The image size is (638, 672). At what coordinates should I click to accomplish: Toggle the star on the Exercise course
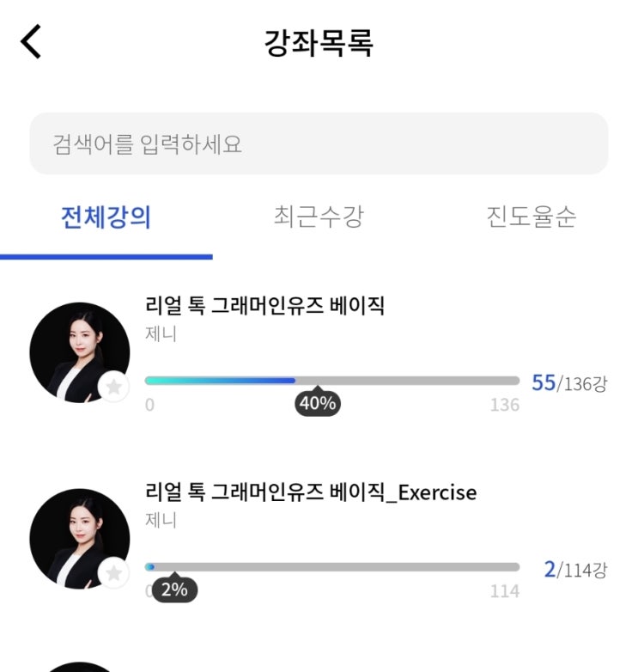(114, 573)
